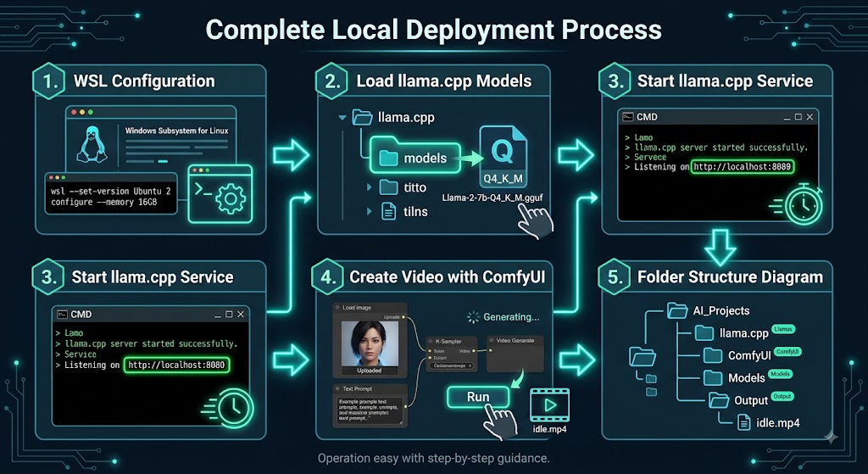
Task: Click llama.cpp root folder icon in Load Models panel
Action: (362, 117)
